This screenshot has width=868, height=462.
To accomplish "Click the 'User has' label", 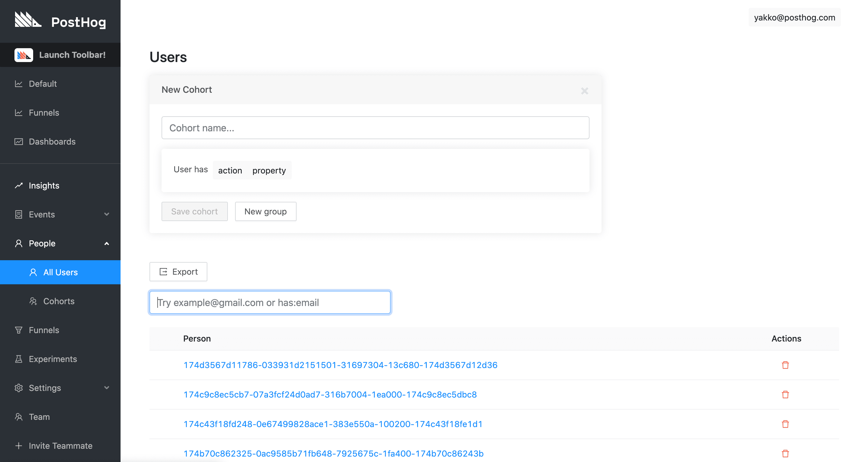I will point(191,170).
